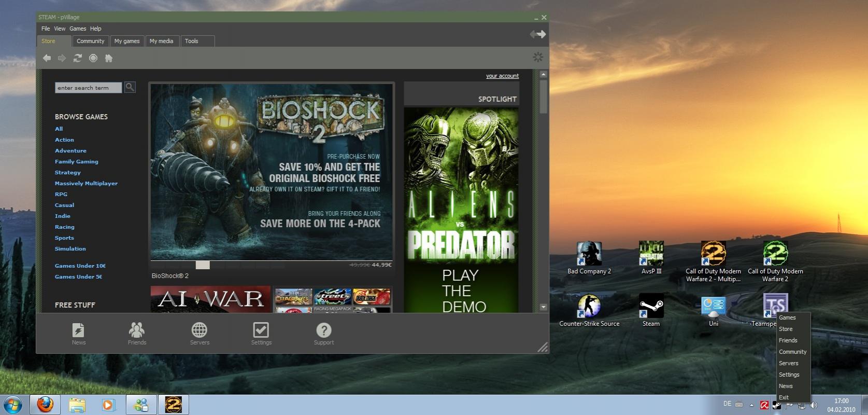This screenshot has width=868, height=415.
Task: Open the Servers browser icon
Action: [200, 334]
